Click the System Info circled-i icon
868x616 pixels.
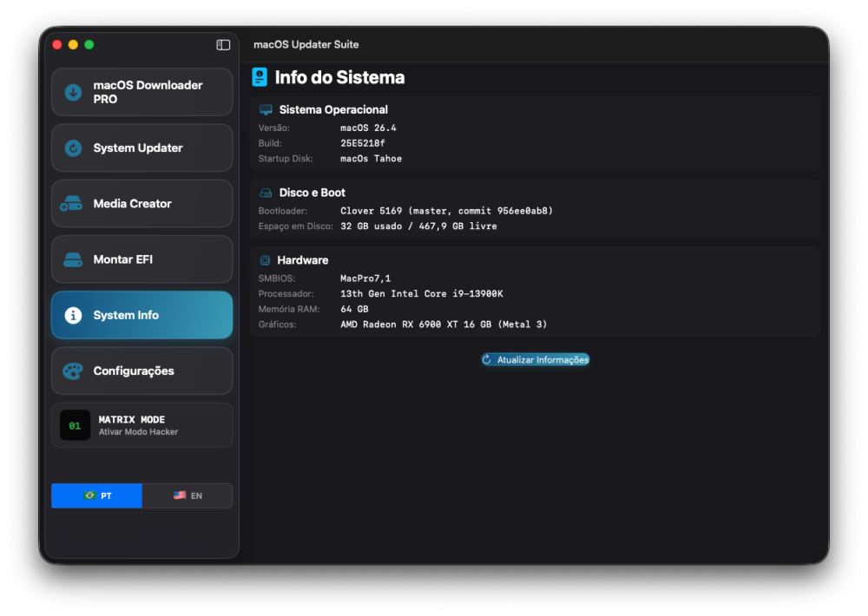73,316
